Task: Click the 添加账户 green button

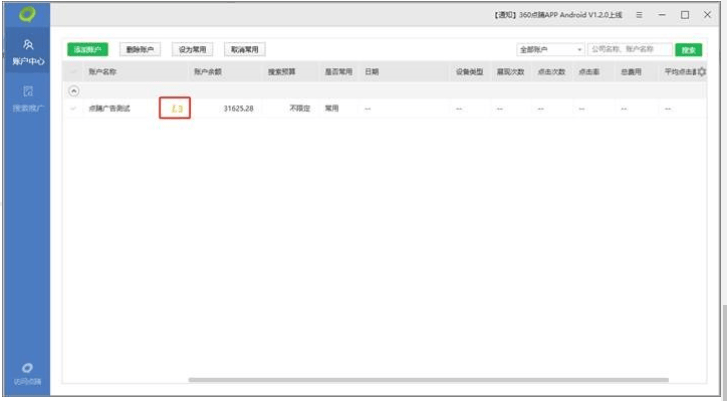Action: pyautogui.click(x=88, y=50)
